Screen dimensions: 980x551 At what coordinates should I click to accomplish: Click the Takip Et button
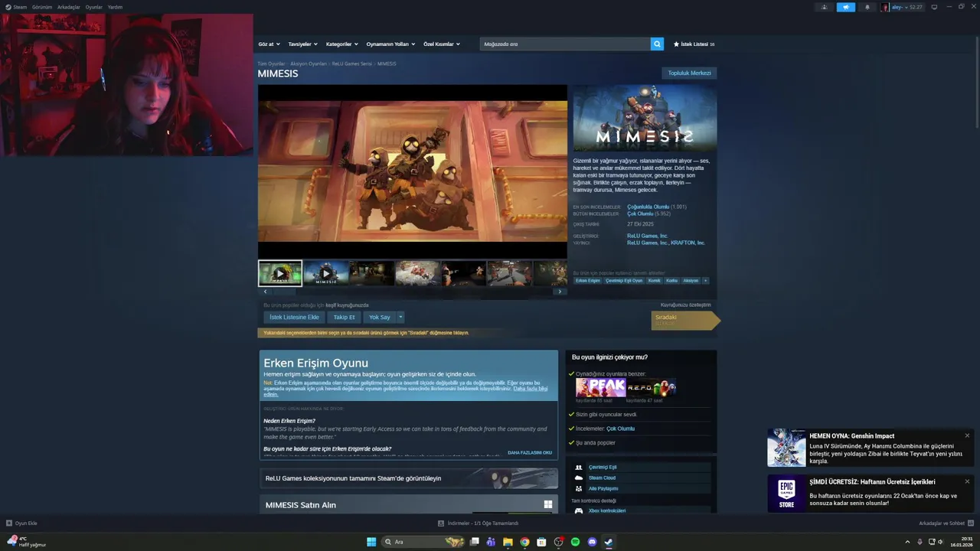point(344,317)
